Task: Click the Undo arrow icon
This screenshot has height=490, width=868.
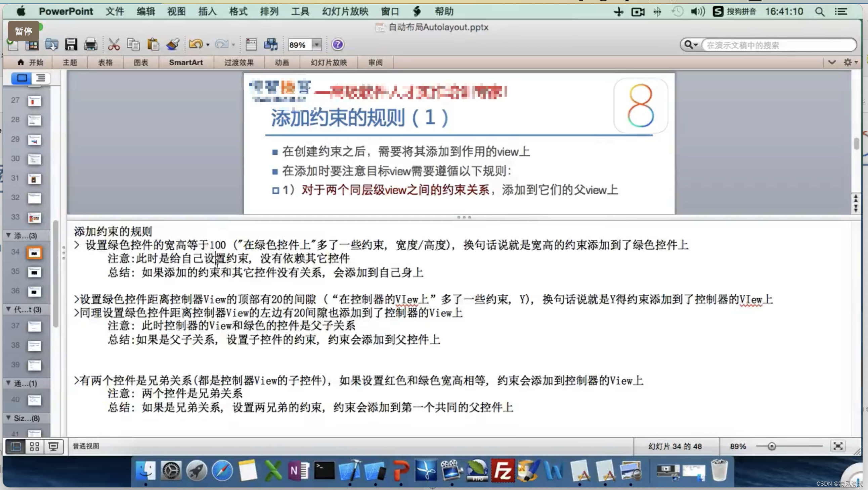Action: pyautogui.click(x=196, y=44)
